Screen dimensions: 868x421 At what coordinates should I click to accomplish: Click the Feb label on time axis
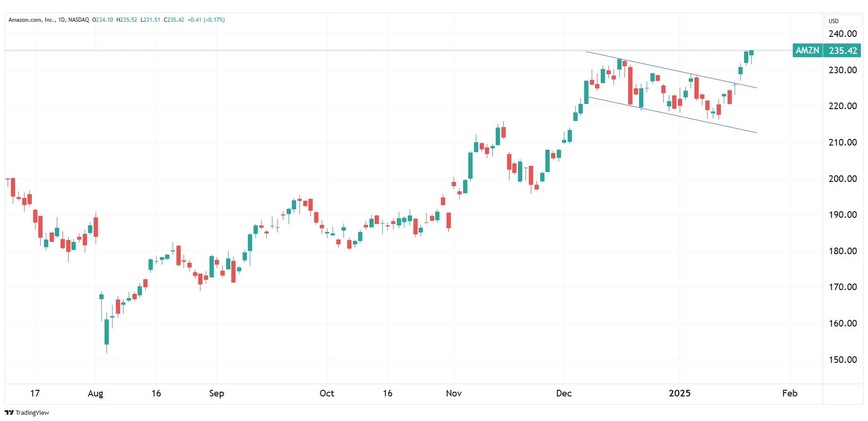click(x=790, y=393)
